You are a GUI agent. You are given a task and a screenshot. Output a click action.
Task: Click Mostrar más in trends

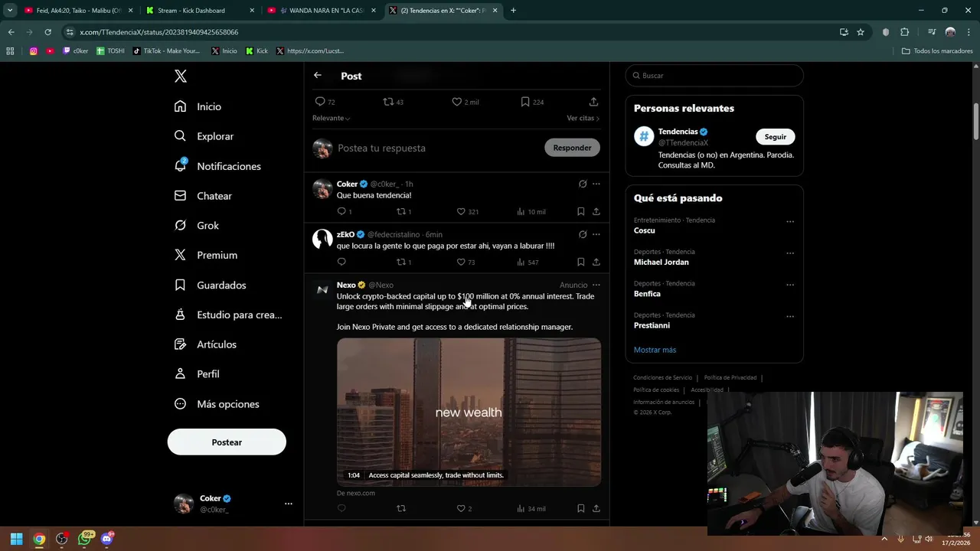[x=655, y=350]
